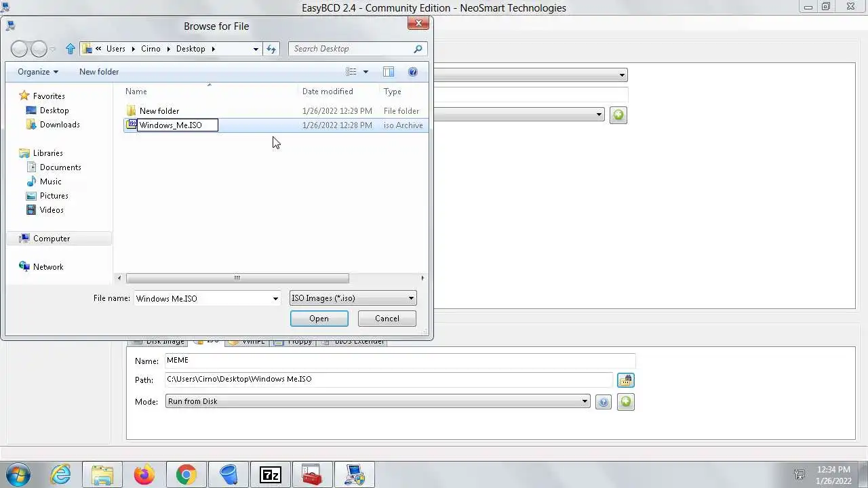Click the Open button
The width and height of the screenshot is (868, 488).
click(319, 319)
